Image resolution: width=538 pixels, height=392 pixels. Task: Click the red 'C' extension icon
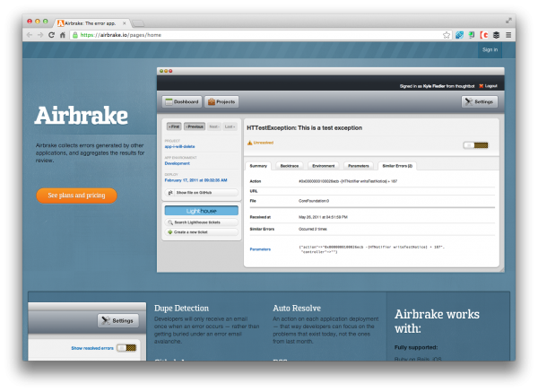pos(484,35)
